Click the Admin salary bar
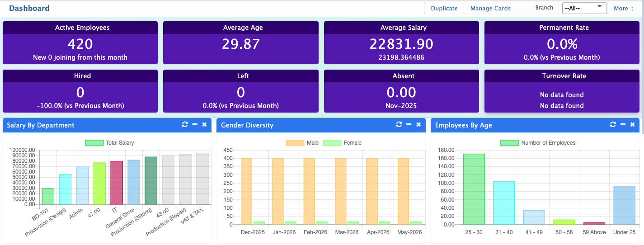Image resolution: width=644 pixels, height=245 pixels. pyautogui.click(x=82, y=185)
